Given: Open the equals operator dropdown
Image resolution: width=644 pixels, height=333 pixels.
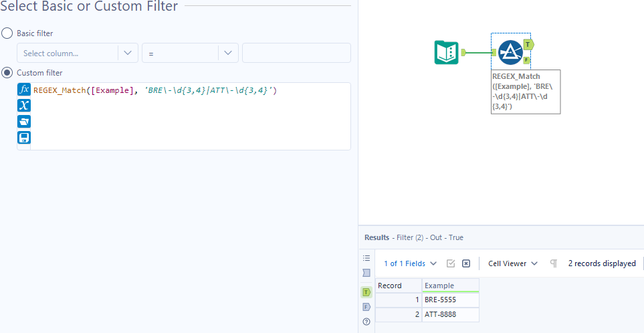Looking at the screenshot, I should point(190,53).
